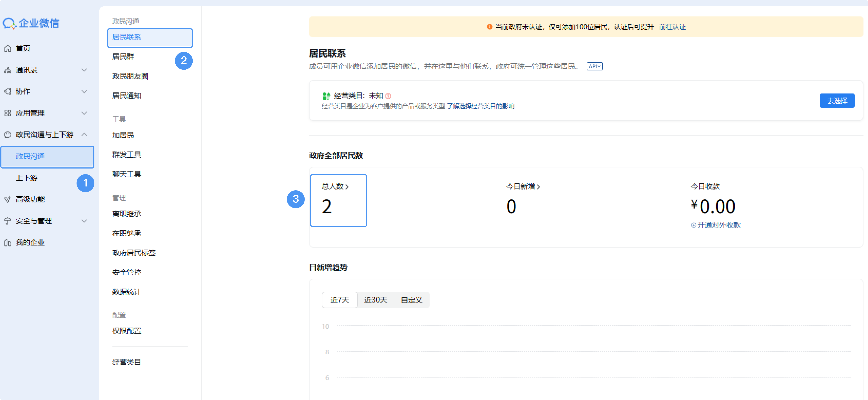This screenshot has height=400, width=868.
Task: Open 政民朋友圈 in the submenu
Action: [130, 76]
